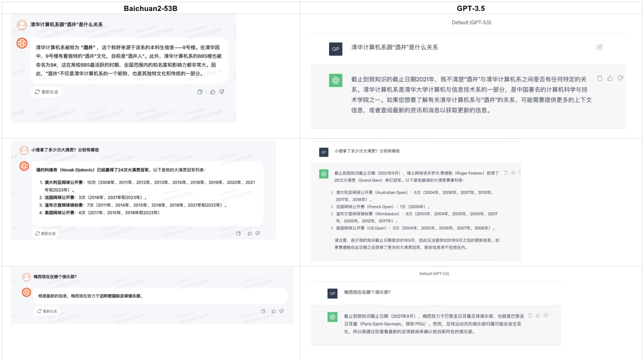Select the GPT-3.5 column header
Viewport: 644px width, 360px height.
point(471,8)
